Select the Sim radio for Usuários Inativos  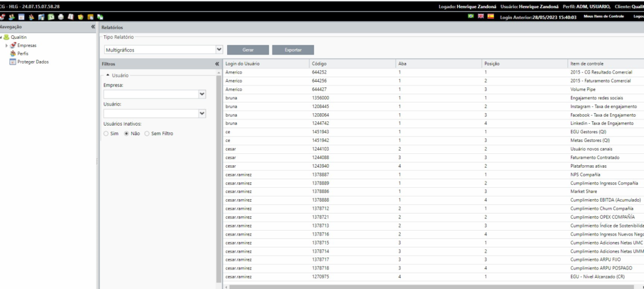(106, 133)
